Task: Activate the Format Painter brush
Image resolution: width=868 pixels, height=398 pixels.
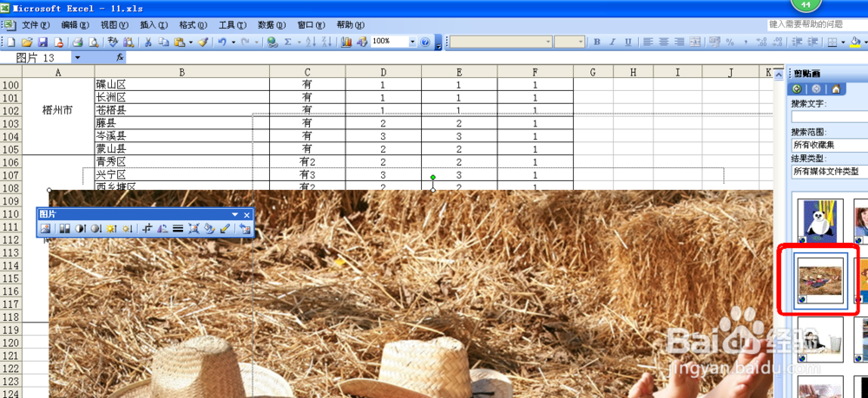Action: click(202, 42)
